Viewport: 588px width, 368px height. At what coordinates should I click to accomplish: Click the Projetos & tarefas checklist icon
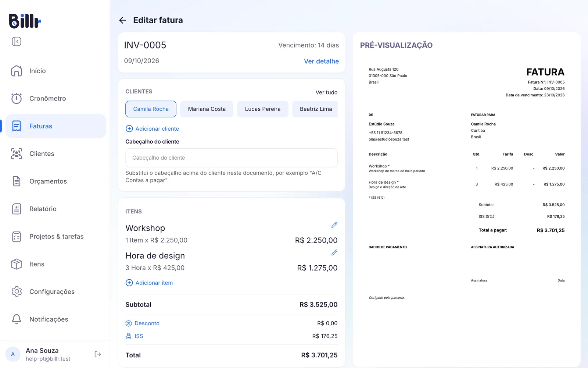[x=17, y=236]
